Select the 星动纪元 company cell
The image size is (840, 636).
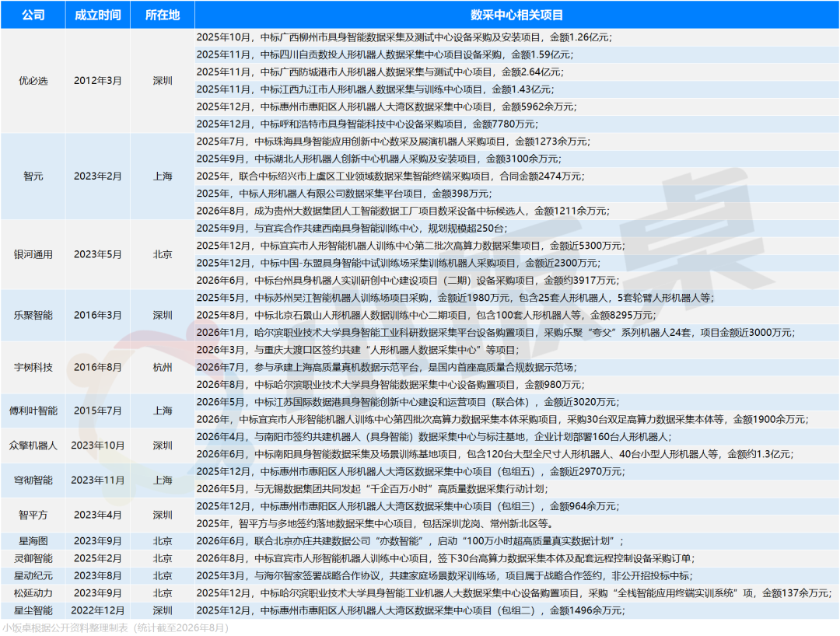pos(33,576)
